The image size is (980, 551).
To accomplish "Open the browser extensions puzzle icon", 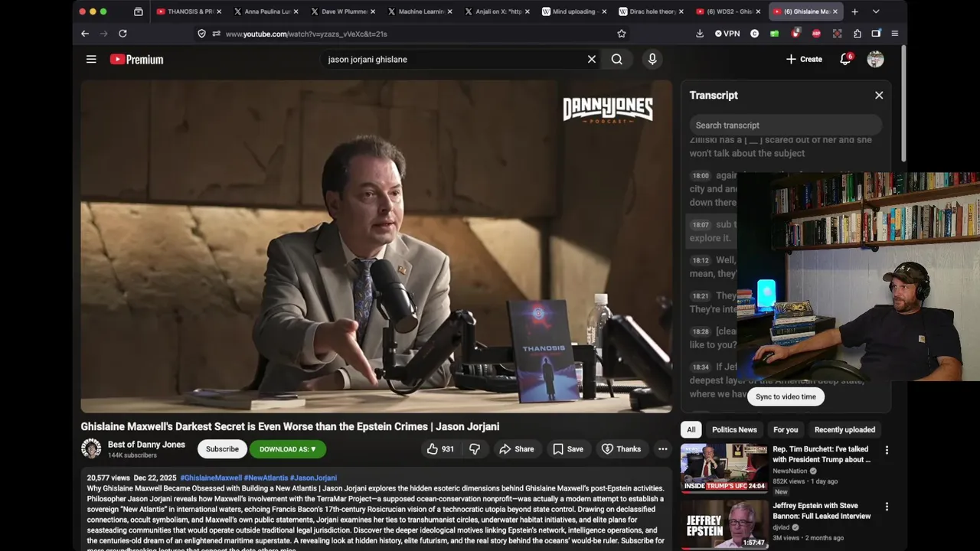I will pos(857,34).
